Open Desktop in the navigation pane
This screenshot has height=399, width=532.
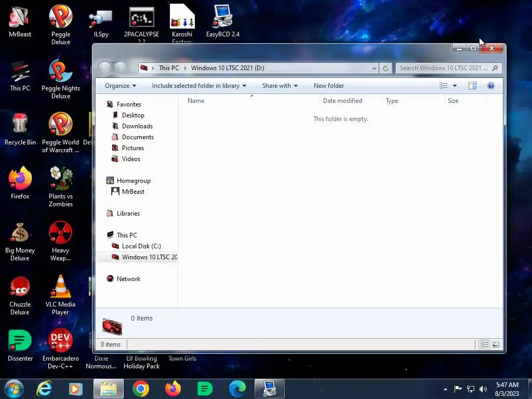click(128, 115)
